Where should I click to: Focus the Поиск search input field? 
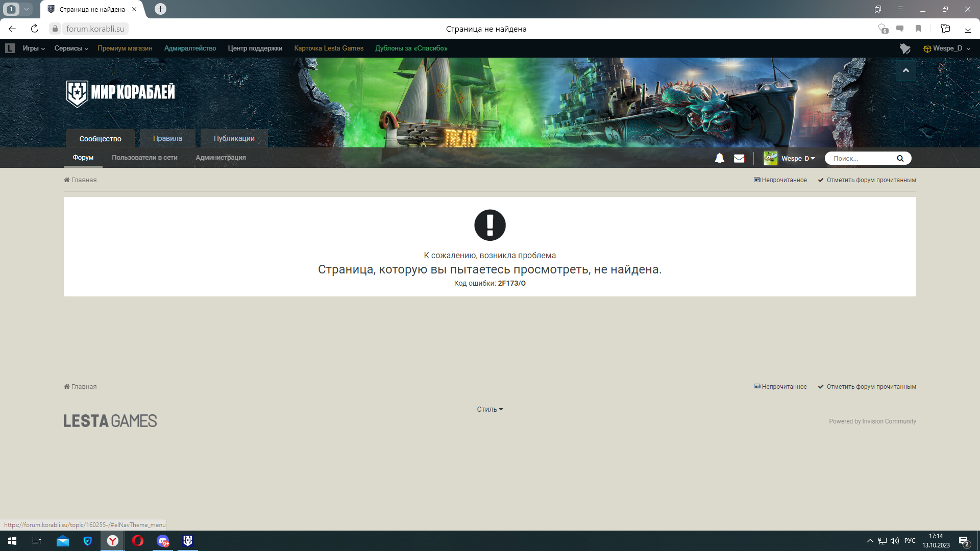tap(862, 158)
